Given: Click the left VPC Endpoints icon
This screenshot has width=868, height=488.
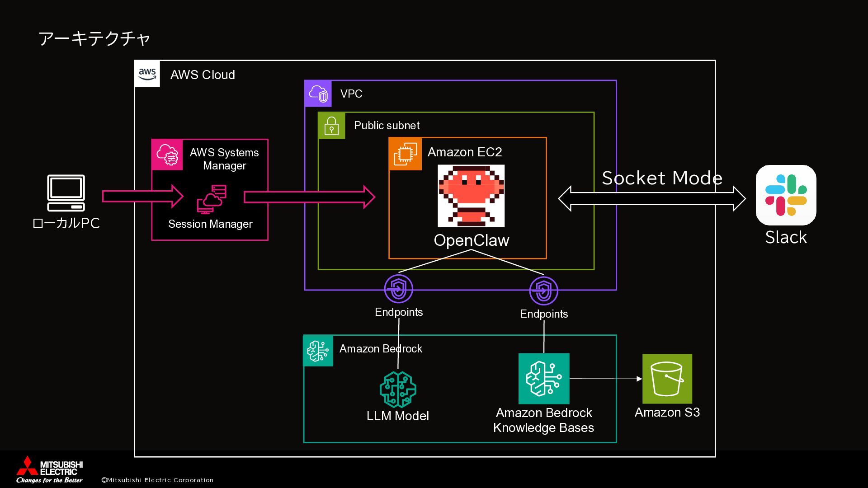Looking at the screenshot, I should [398, 288].
